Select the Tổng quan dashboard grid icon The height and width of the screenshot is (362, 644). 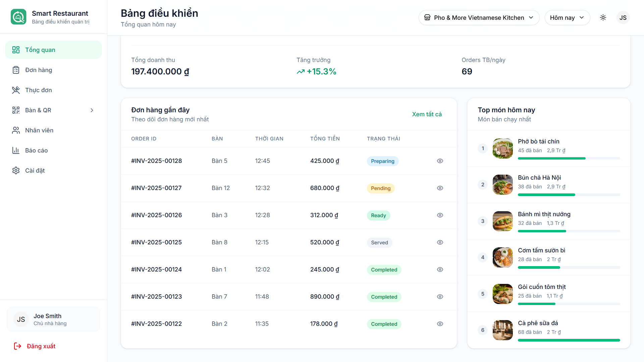(16, 50)
